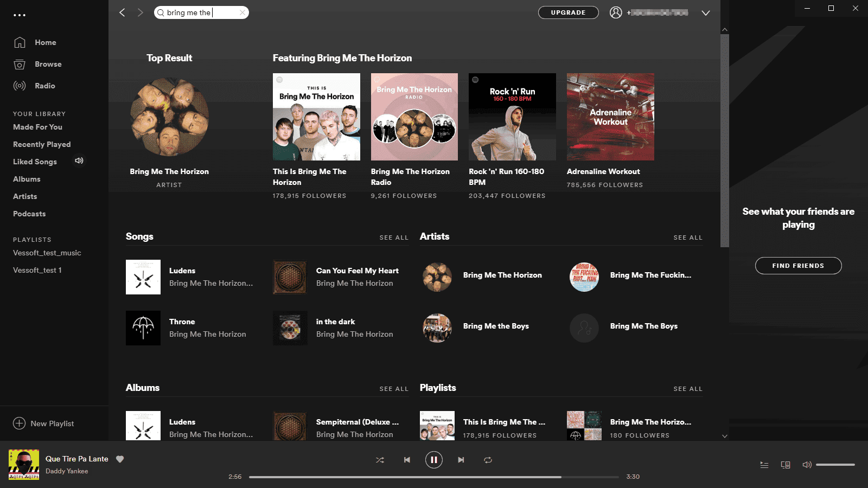
Task: Open Bring Me the Boys artist with band photo
Action: point(437,328)
